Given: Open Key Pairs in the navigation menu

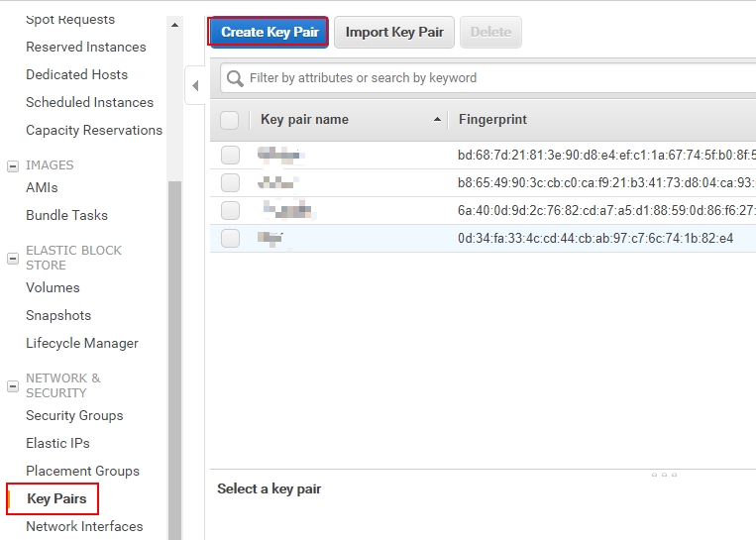Looking at the screenshot, I should pyautogui.click(x=56, y=498).
